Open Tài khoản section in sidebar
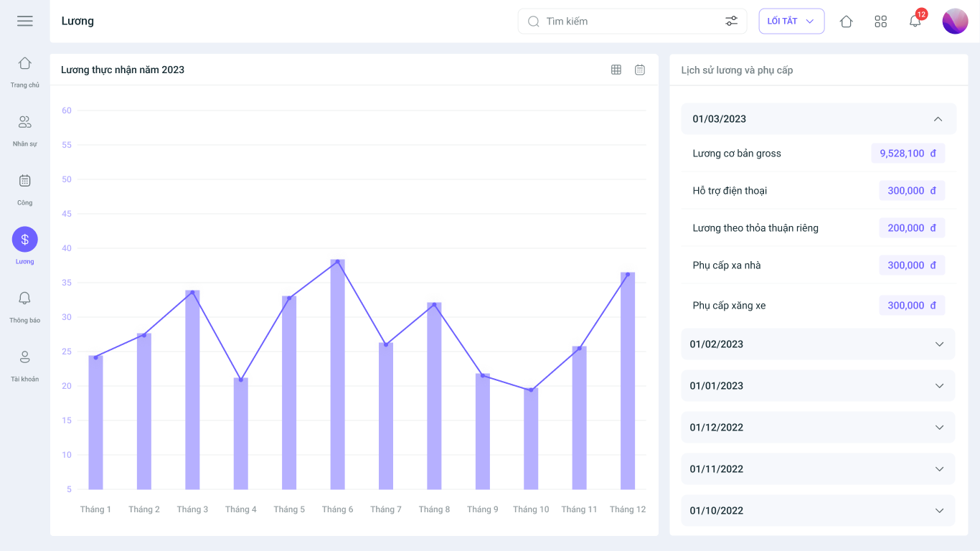 click(x=25, y=366)
